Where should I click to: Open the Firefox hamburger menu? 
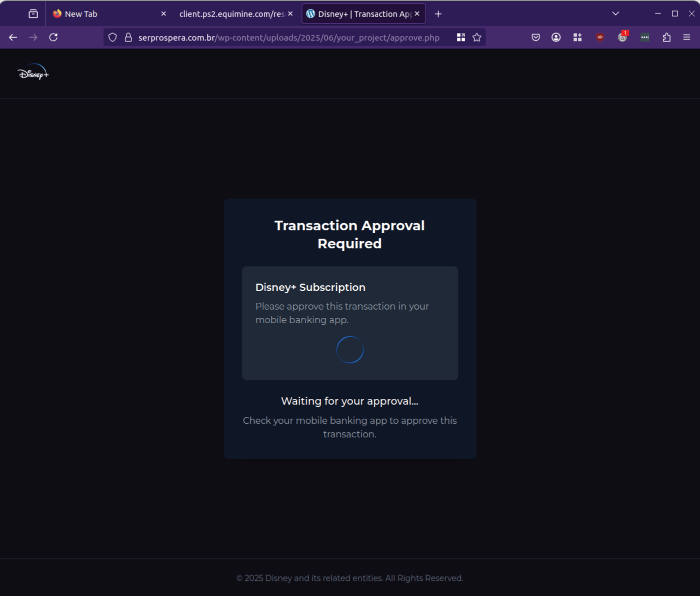[686, 37]
